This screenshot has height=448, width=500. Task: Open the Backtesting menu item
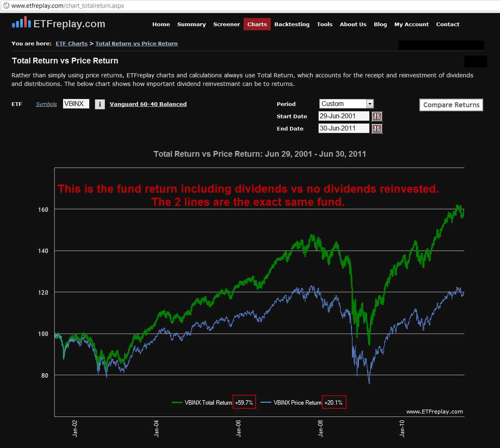292,24
